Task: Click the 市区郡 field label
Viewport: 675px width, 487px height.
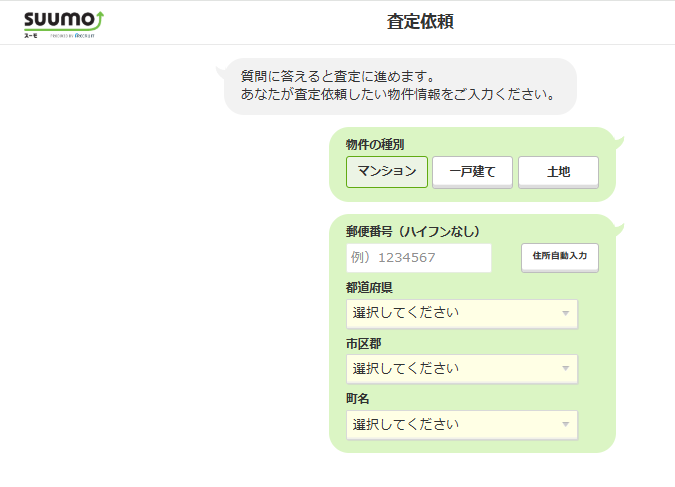Action: (x=363, y=343)
